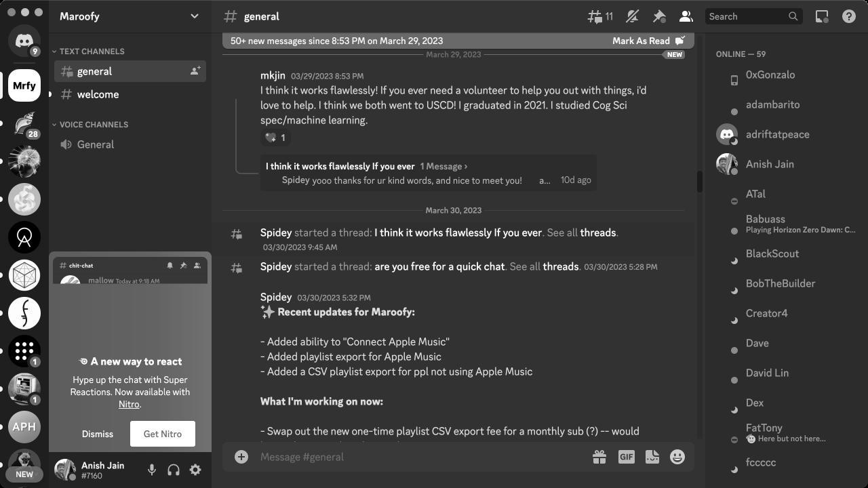Open the nine-dot grid server icon
Viewport: 868px width, 488px height.
tap(24, 351)
